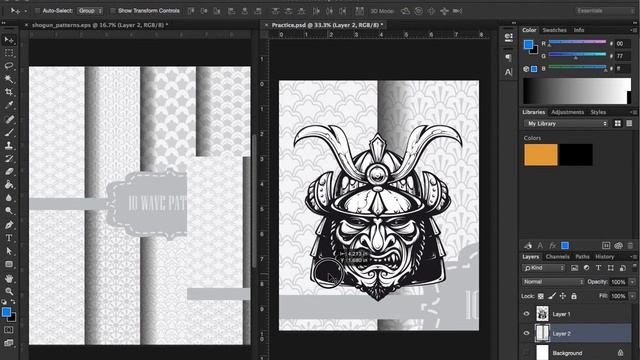The height and width of the screenshot is (360, 640).
Task: Toggle layer filtering switch
Action: [x=635, y=267]
